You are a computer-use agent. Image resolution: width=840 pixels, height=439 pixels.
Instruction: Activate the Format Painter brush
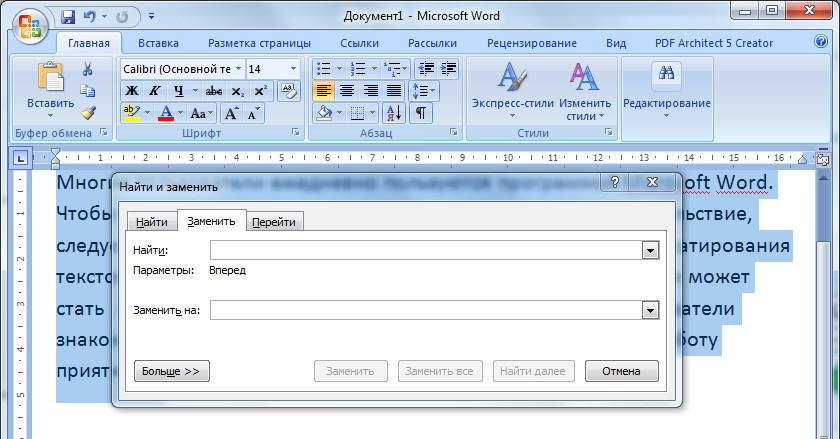[88, 113]
